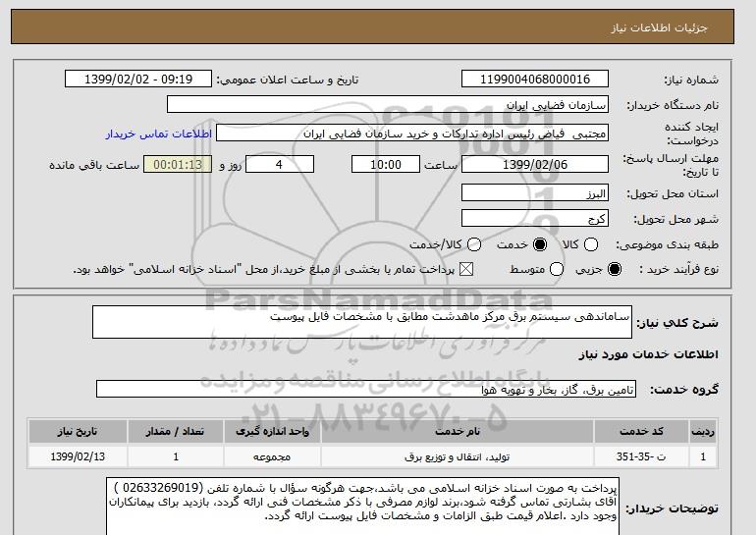Choose متوسط purchase process type

click(x=557, y=269)
